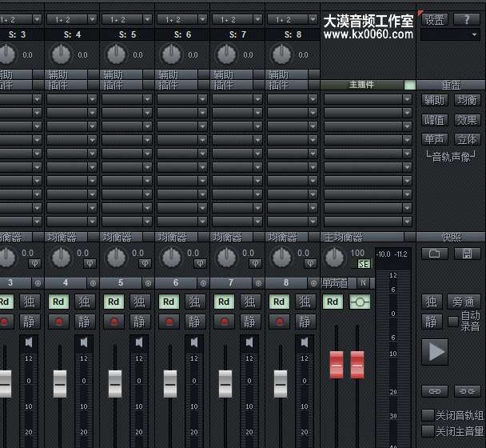Click the channel 8 volume fader
486x448 pixels.
[281, 384]
